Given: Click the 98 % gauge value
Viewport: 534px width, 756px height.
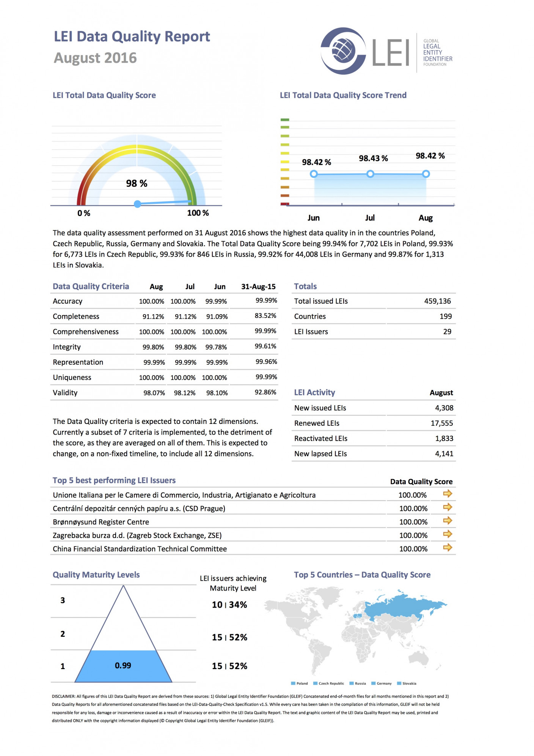Looking at the screenshot, I should coord(137,183).
